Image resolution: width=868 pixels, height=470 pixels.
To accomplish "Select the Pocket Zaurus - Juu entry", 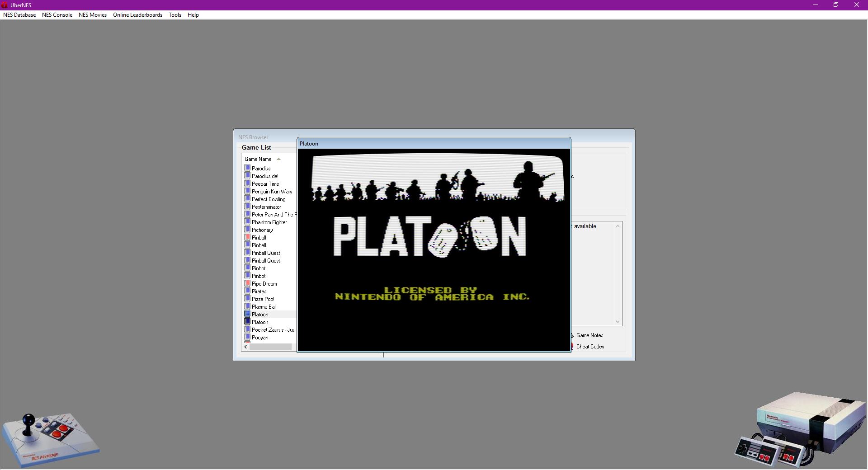I will 274,330.
